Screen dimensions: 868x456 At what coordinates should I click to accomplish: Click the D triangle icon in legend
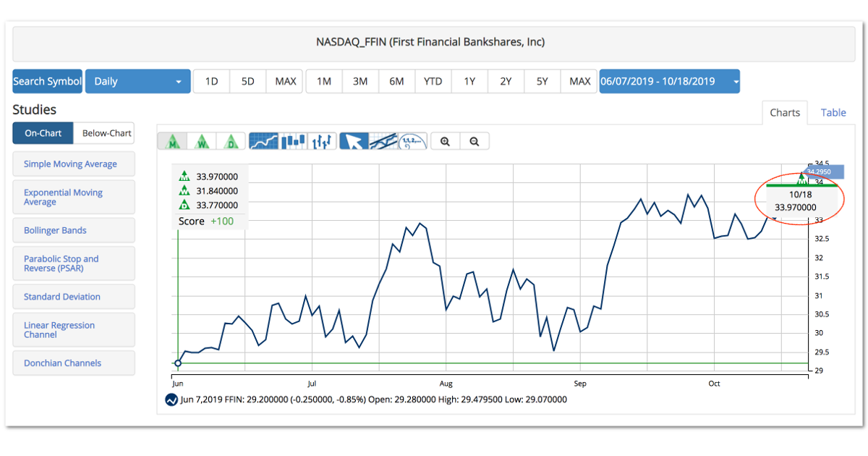pos(184,206)
